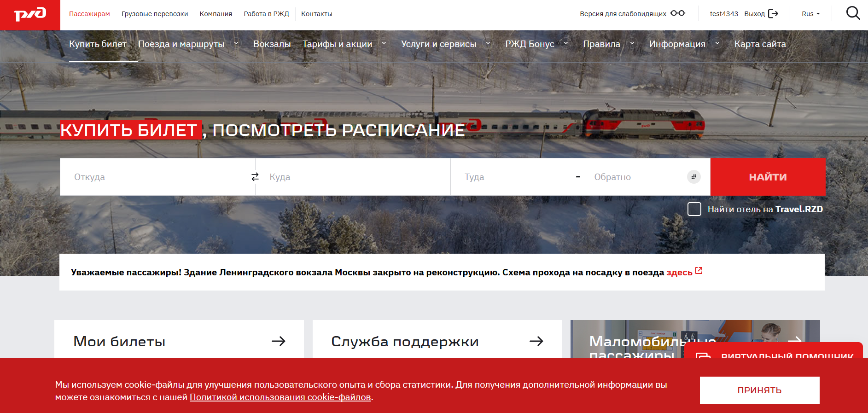Click Выход to log out
Screen dimensions: 868x413
[755, 14]
